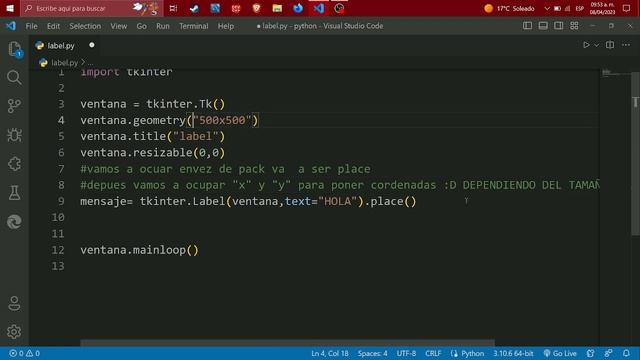This screenshot has height=360, width=640.
Task: Click line number 9 in gutter
Action: tap(61, 201)
